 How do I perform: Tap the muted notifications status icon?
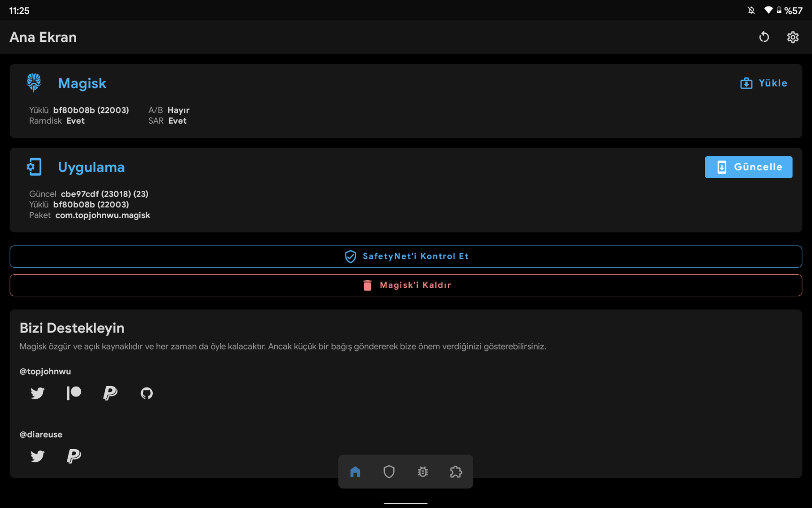751,10
